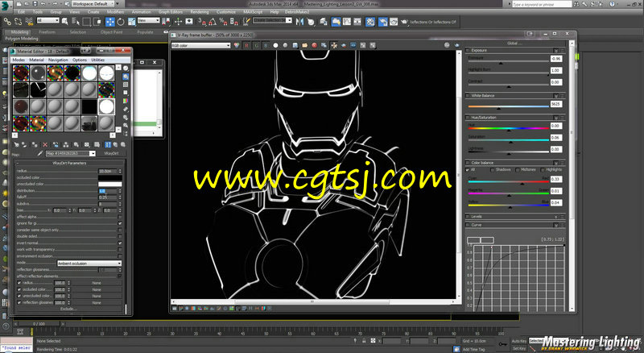644x353 pixels.
Task: Click the grey monochrome circle icon in frame buffer
Action: coord(286,45)
